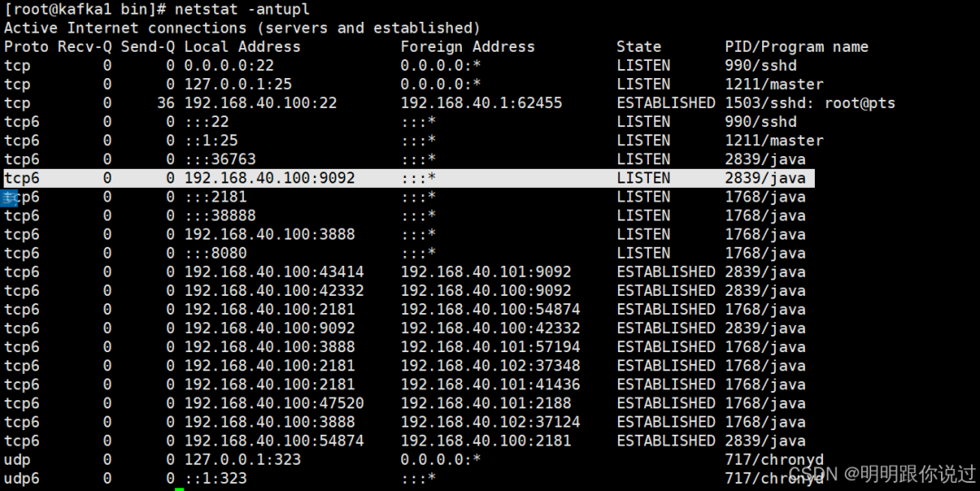980x491 pixels.
Task: Click foreign address '192.168.40.101:2188'
Action: (485, 404)
